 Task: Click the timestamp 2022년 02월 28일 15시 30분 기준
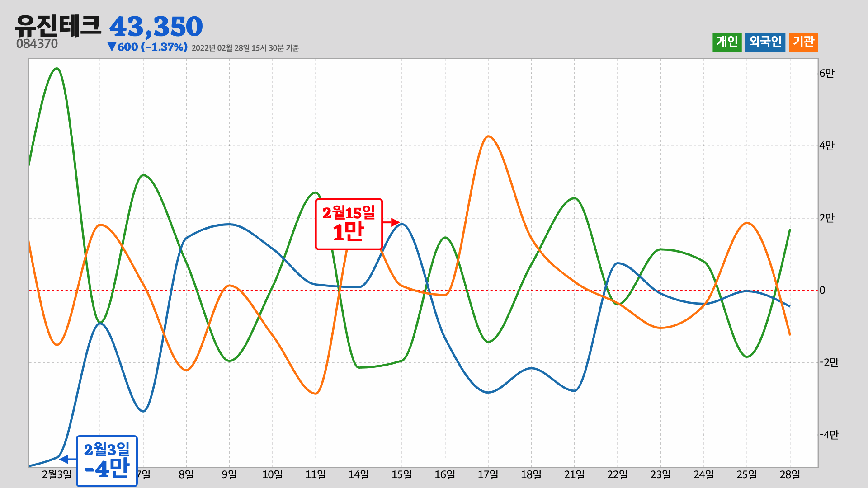(x=245, y=48)
